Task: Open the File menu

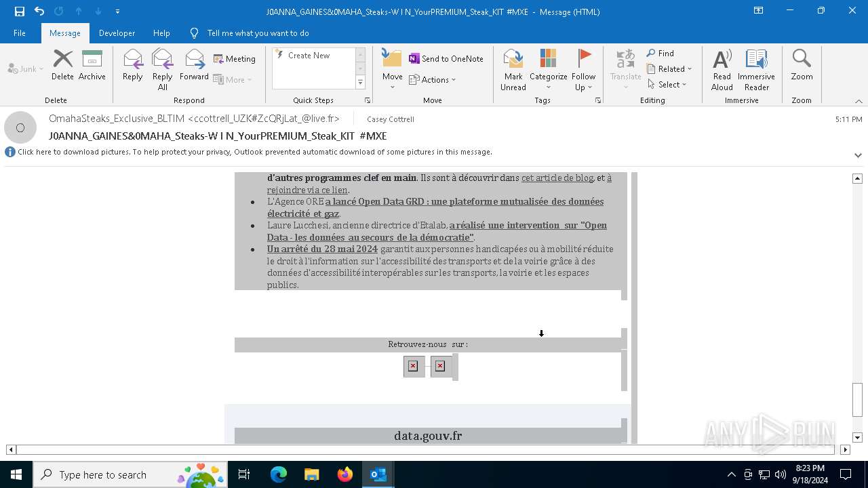Action: click(20, 33)
